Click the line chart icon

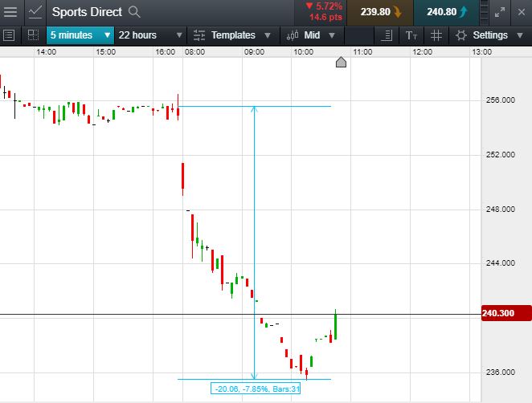[x=35, y=12]
